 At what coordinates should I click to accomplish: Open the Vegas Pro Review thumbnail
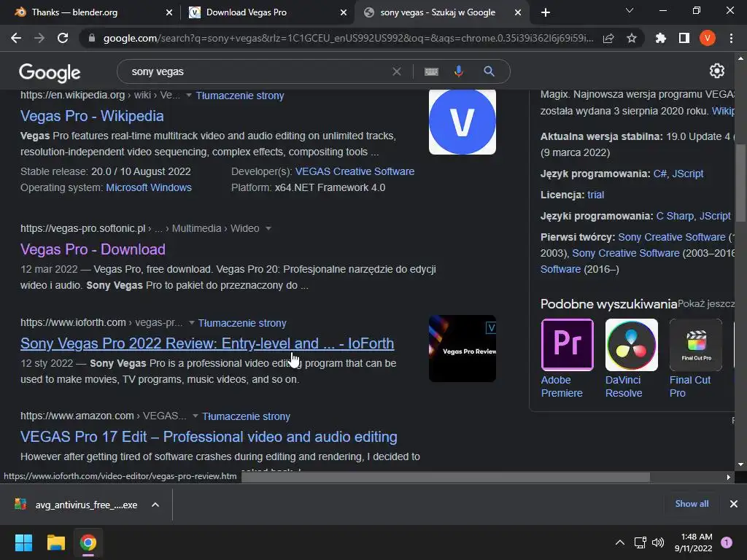462,349
